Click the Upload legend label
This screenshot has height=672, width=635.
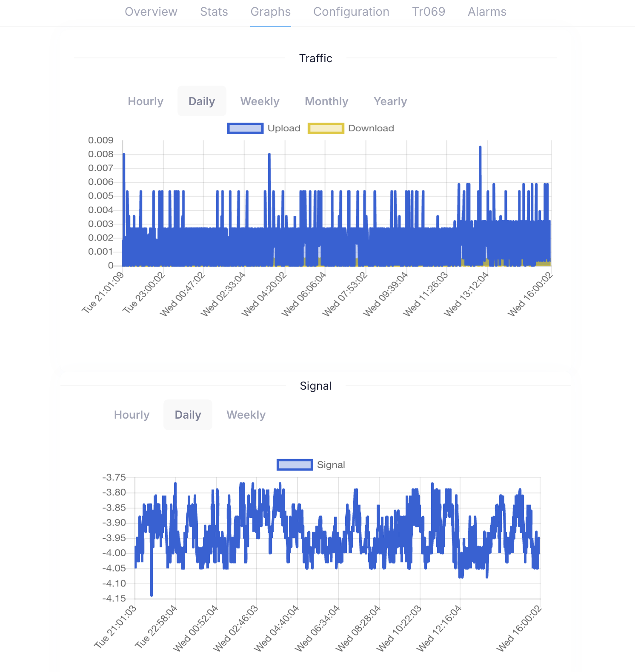click(x=284, y=128)
